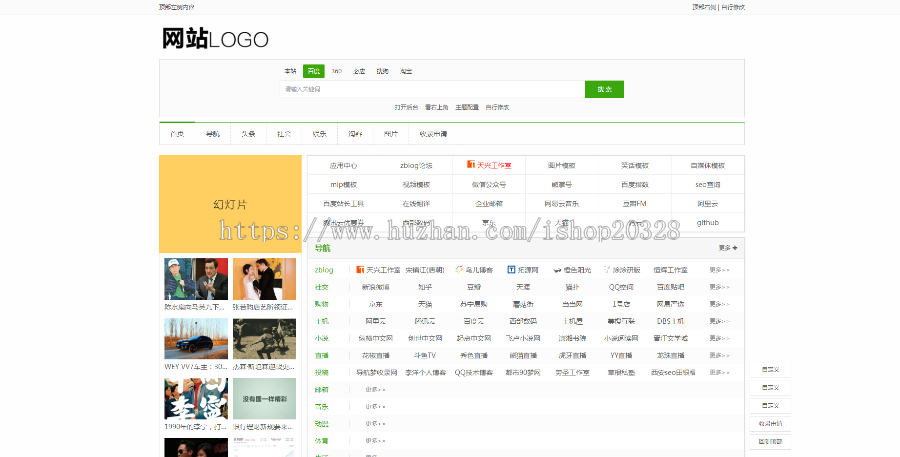Open 豆瓣FM quick link
Viewport: 900px width, 457px height.
[x=634, y=204]
